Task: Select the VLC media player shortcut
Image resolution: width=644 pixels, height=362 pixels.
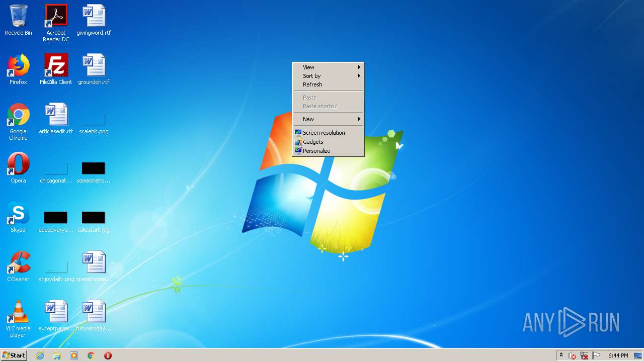Action: (x=18, y=319)
